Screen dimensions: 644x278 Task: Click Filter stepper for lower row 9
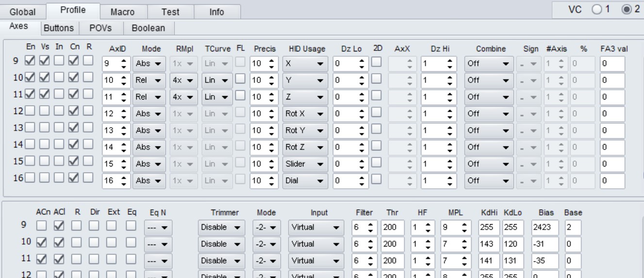coord(372,227)
